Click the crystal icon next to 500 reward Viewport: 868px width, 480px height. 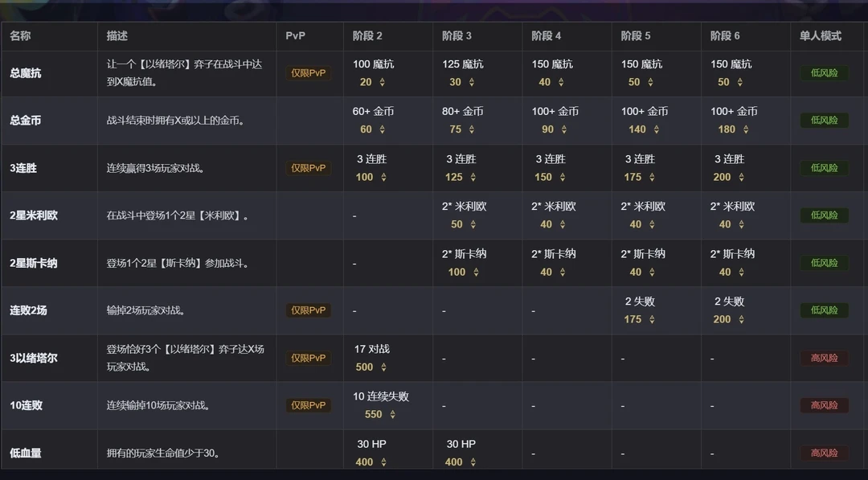point(383,367)
